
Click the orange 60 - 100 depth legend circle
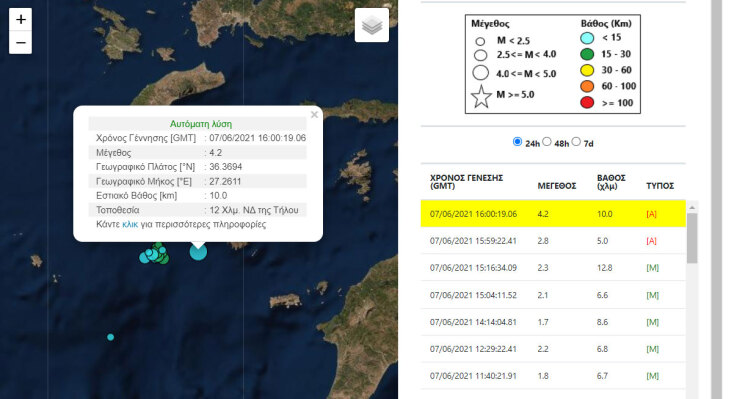[587, 86]
